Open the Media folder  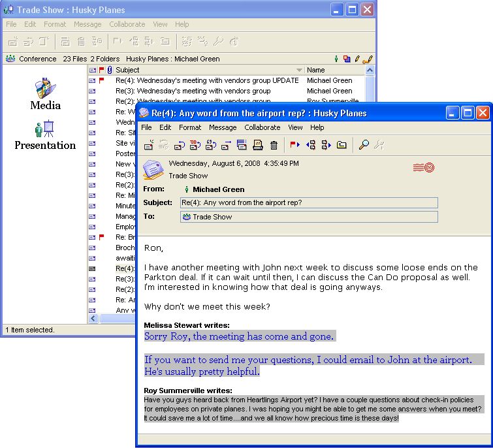[45, 95]
